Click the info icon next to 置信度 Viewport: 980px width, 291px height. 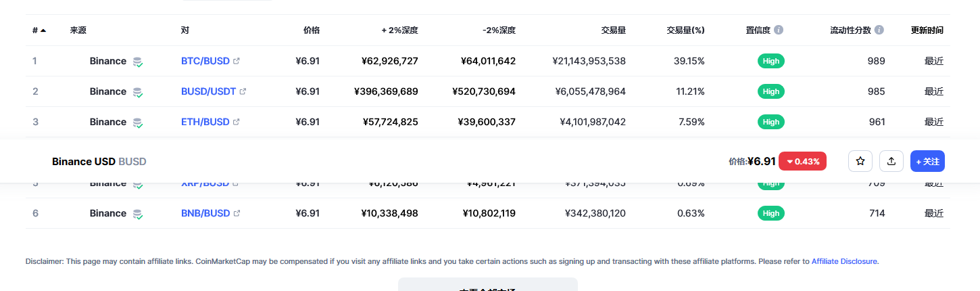point(779,30)
